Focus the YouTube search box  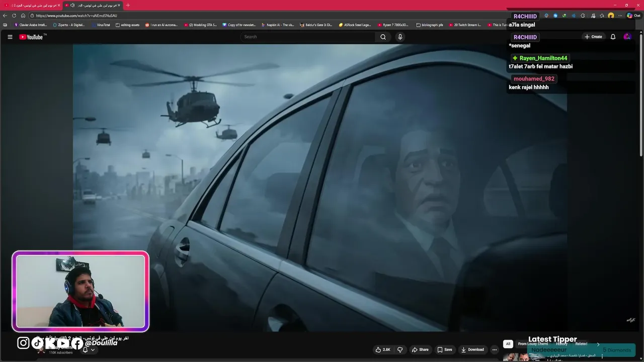[x=308, y=37]
